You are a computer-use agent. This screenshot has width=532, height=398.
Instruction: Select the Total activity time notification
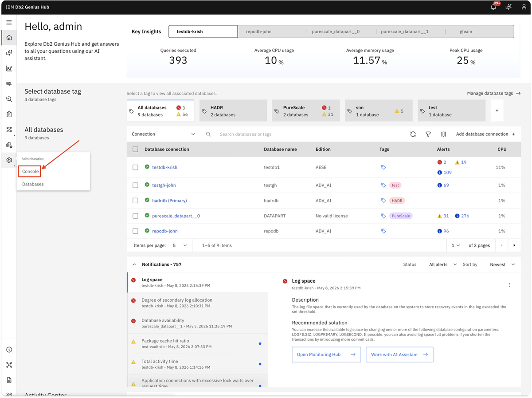198,364
